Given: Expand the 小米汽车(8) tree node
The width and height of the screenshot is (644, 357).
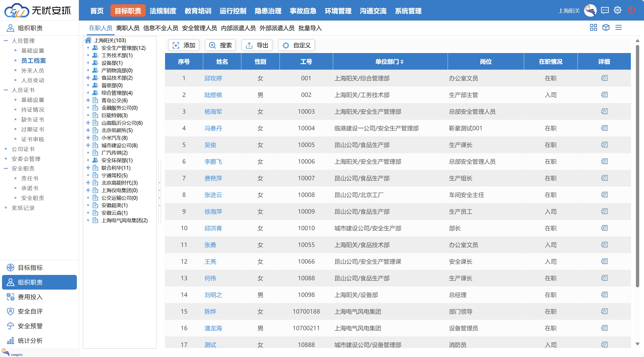Looking at the screenshot, I should pyautogui.click(x=88, y=138).
